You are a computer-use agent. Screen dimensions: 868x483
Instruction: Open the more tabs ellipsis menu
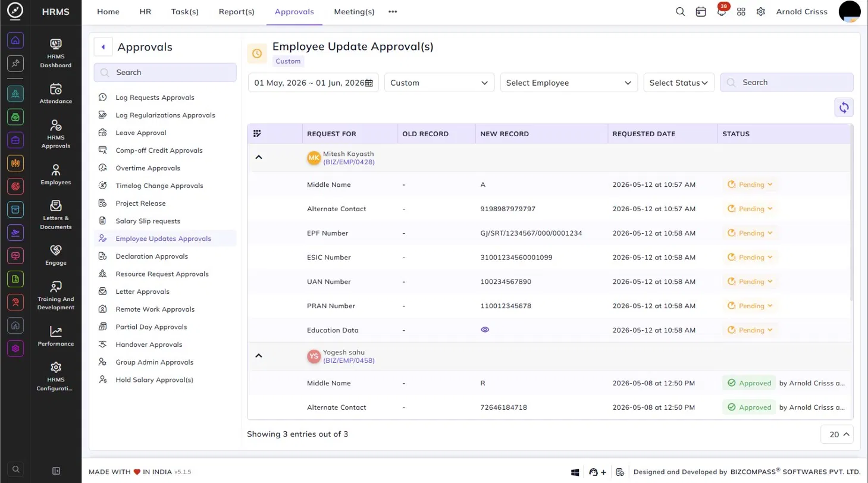pos(393,12)
